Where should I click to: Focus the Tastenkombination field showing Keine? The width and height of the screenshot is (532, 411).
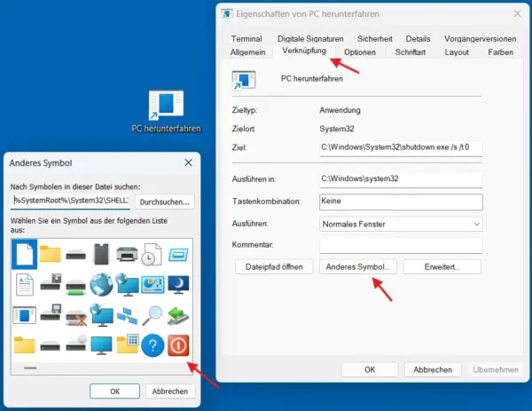[x=401, y=202]
